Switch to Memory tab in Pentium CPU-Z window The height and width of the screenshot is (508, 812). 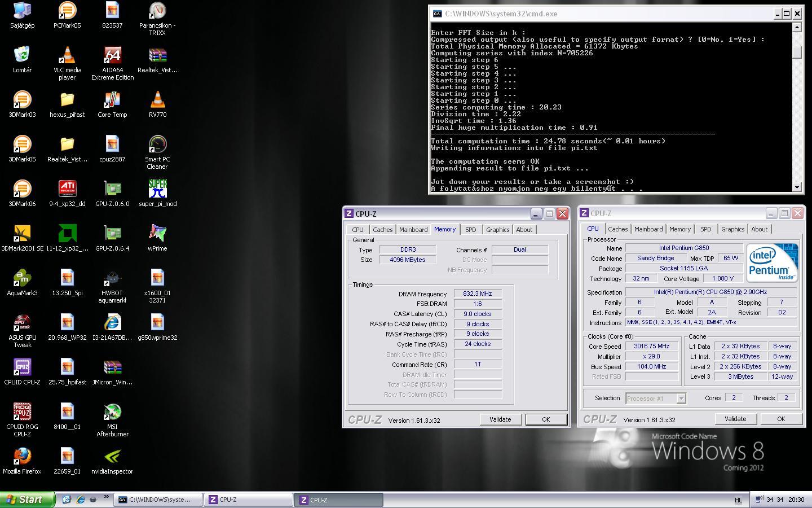tap(679, 229)
